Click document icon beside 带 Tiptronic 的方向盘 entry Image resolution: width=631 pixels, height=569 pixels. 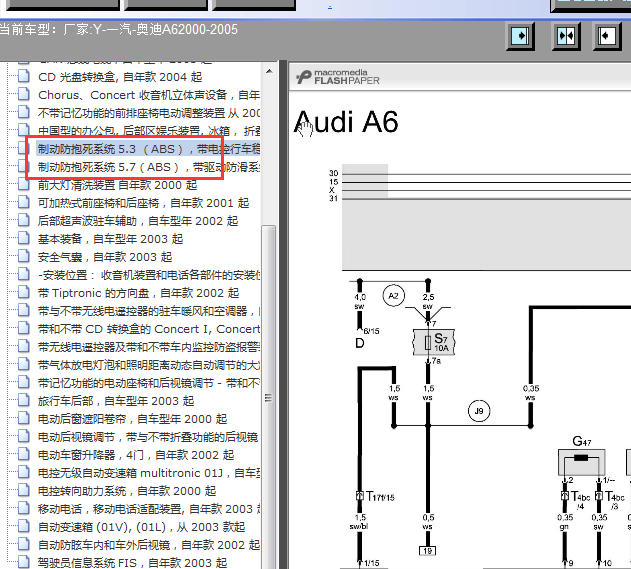click(x=24, y=292)
